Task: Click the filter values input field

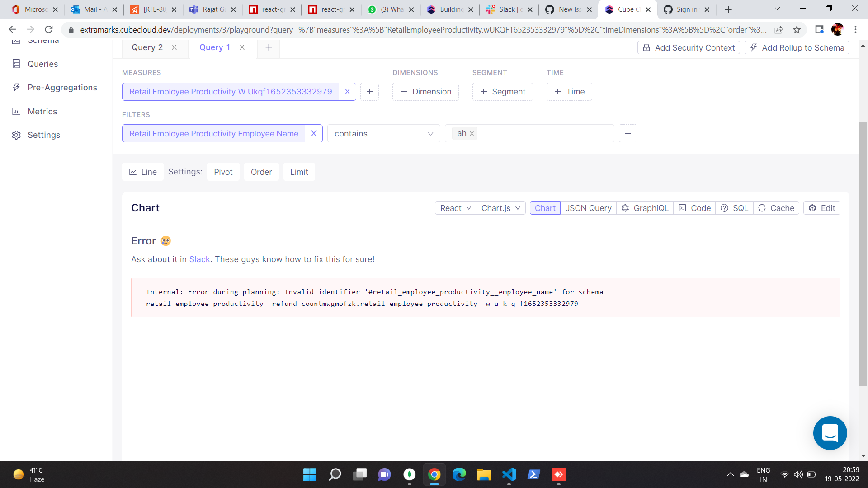Action: click(x=542, y=133)
